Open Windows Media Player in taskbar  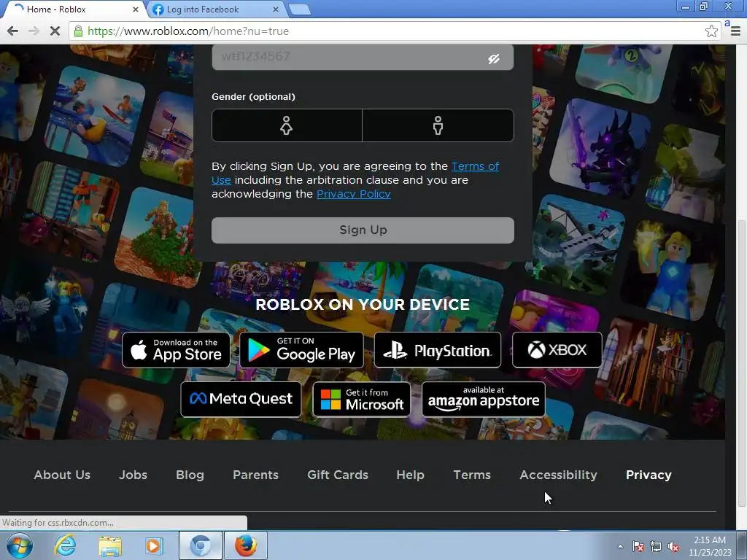tap(155, 546)
